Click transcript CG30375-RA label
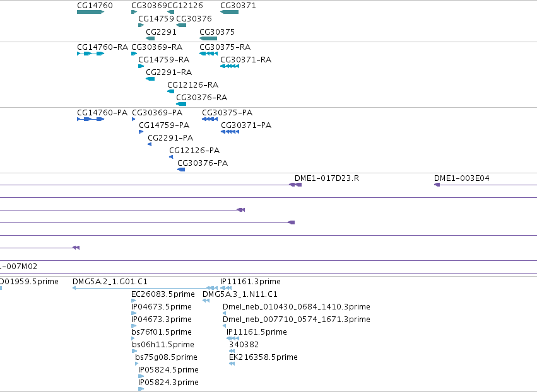Viewport: 537px width, 392px height. pyautogui.click(x=225, y=47)
